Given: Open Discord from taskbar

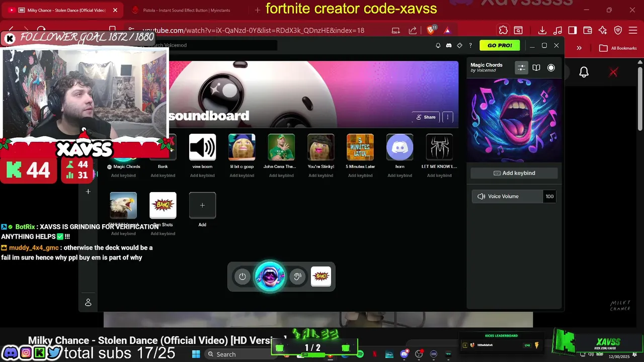Looking at the screenshot, I should [x=404, y=354].
